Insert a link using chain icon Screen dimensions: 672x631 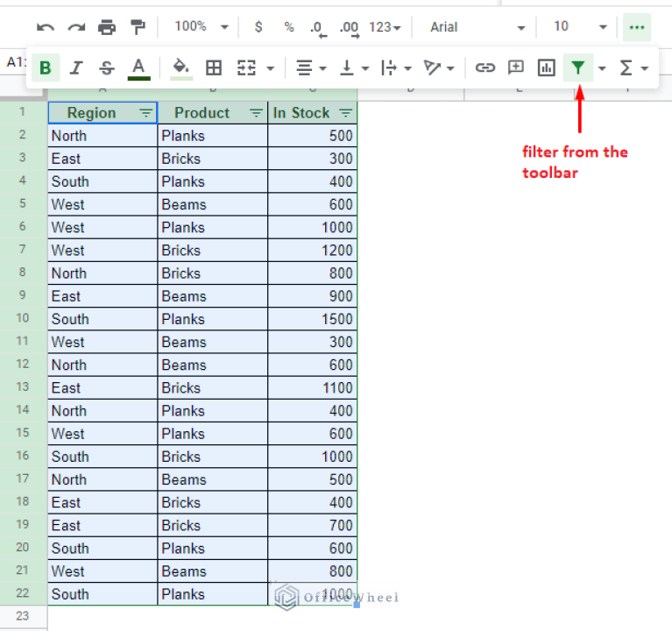pyautogui.click(x=485, y=67)
